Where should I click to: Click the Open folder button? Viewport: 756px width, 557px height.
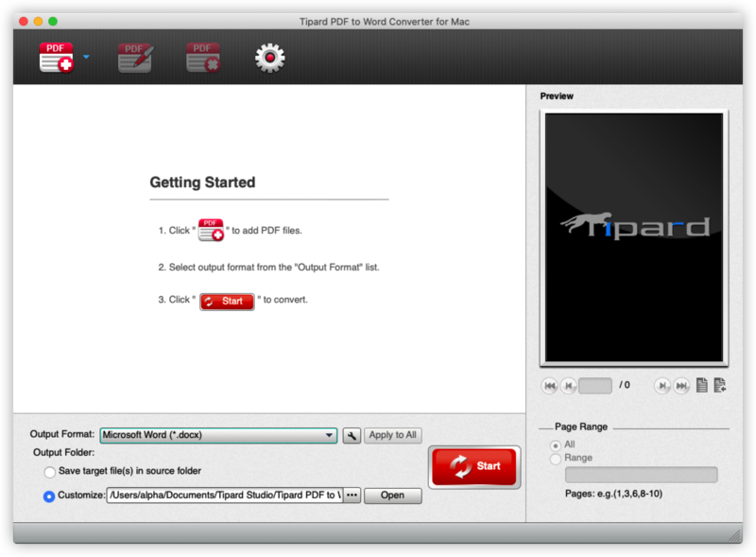coord(392,496)
